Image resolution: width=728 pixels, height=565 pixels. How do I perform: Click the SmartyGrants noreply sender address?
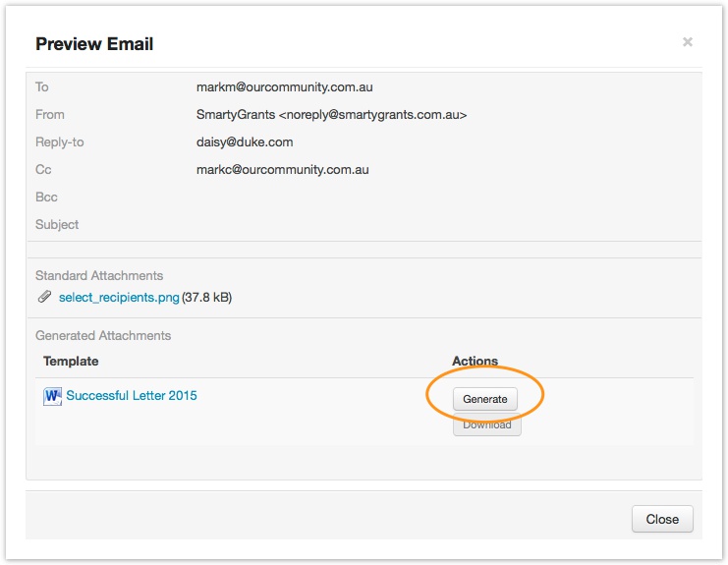(x=331, y=115)
